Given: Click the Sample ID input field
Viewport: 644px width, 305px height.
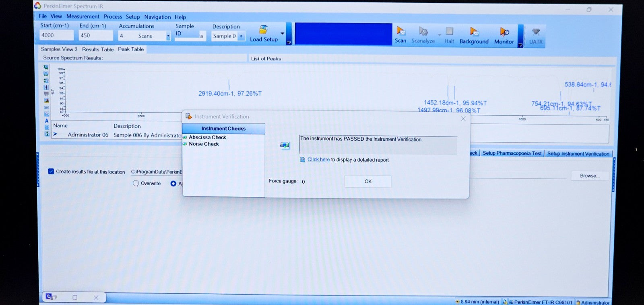Looking at the screenshot, I should click(190, 36).
